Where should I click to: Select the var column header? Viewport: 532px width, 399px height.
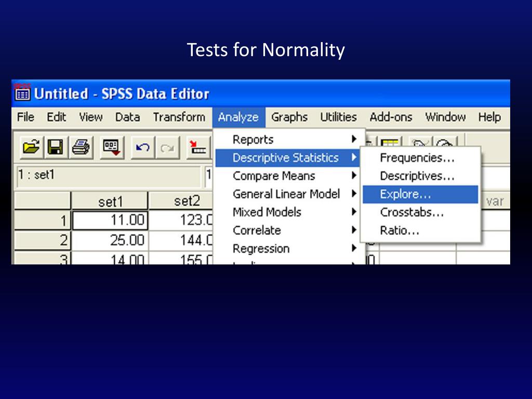click(x=495, y=201)
